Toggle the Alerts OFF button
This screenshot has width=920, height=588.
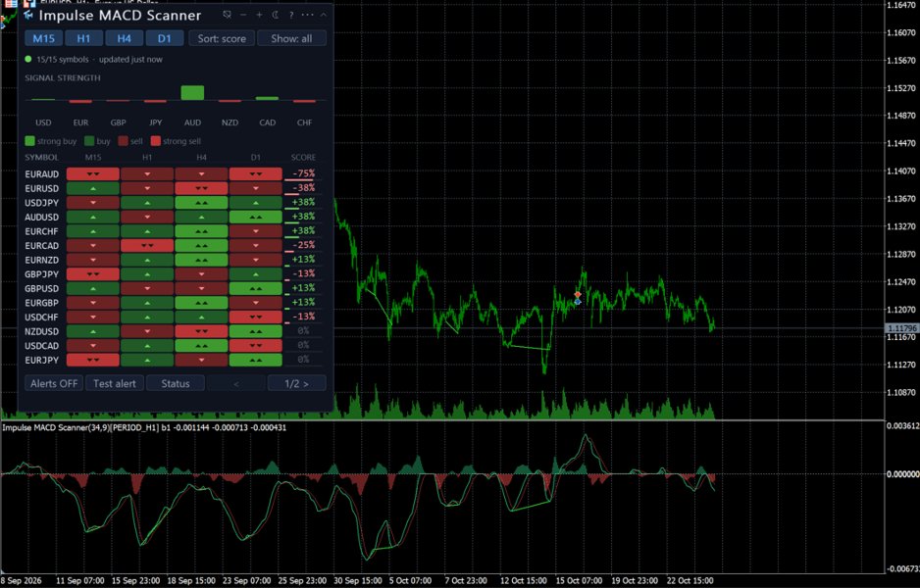(x=54, y=383)
